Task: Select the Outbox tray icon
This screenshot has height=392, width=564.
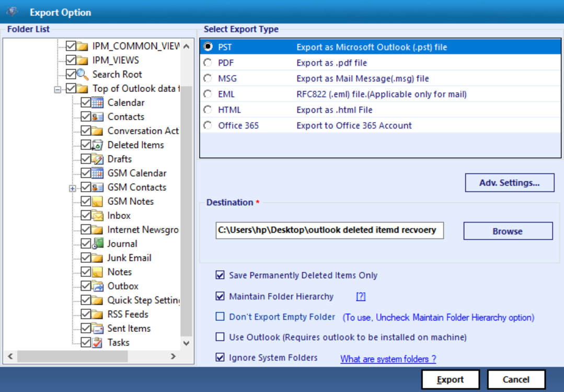Action: 97,286
